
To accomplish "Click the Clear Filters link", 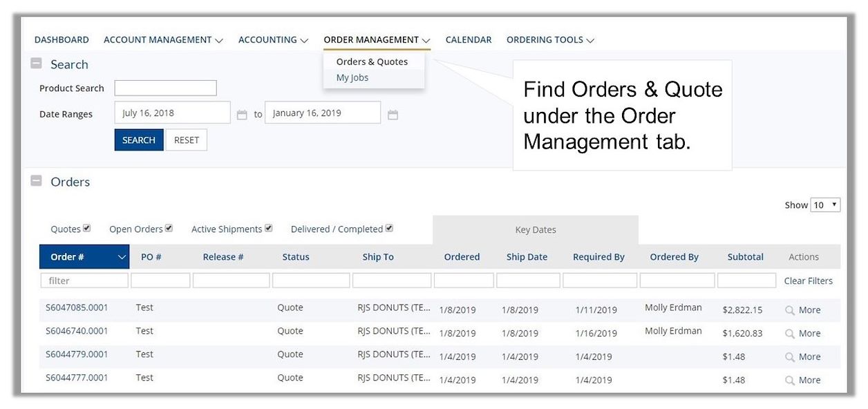I will (x=808, y=280).
